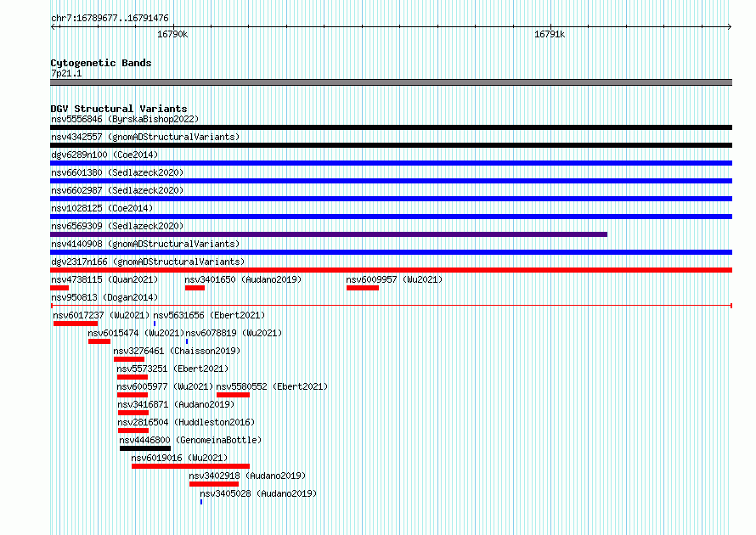
Task: Open nsv1028125 (Coe2014) variant label
Action: 102,208
